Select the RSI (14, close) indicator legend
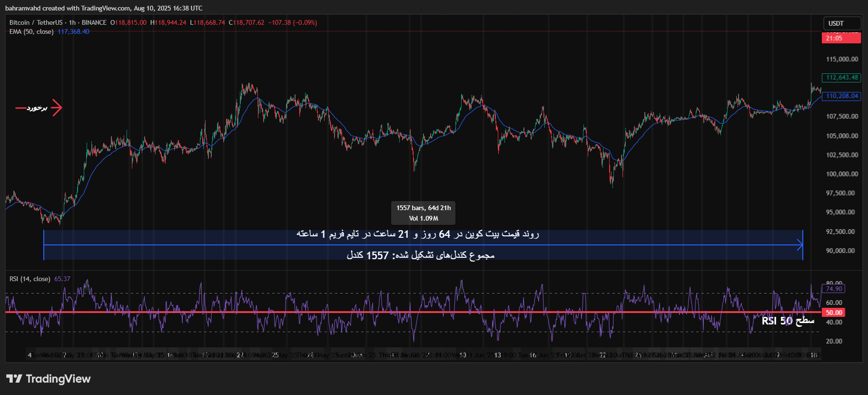 [x=30, y=279]
